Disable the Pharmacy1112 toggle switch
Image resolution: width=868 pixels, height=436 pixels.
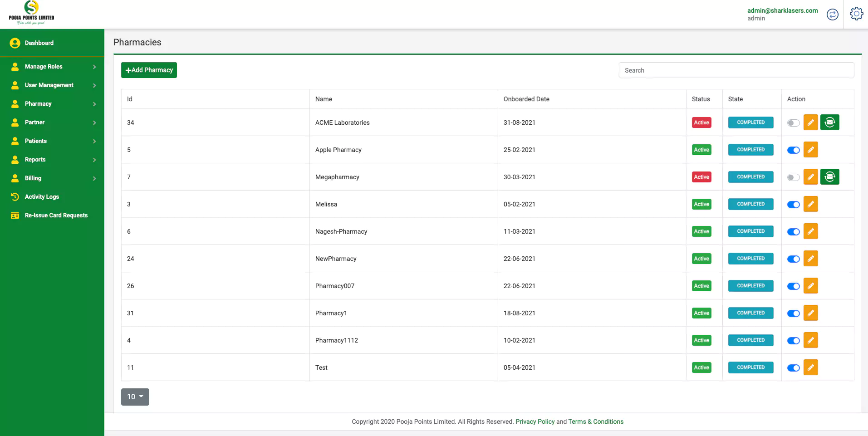click(x=793, y=341)
